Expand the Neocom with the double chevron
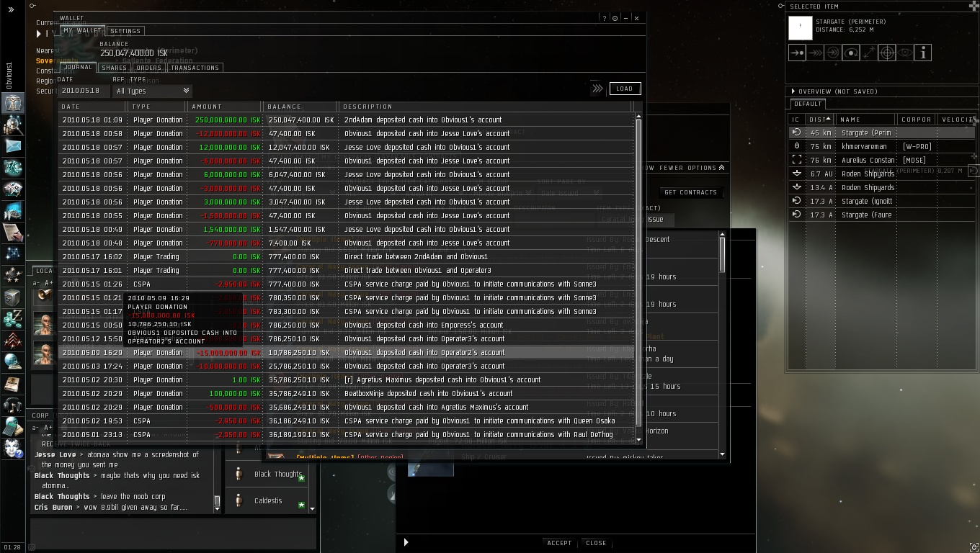This screenshot has width=980, height=553. click(x=11, y=9)
